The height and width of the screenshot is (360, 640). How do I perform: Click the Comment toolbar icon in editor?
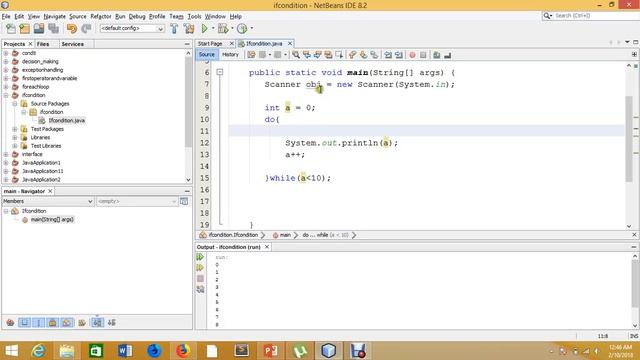(437, 55)
